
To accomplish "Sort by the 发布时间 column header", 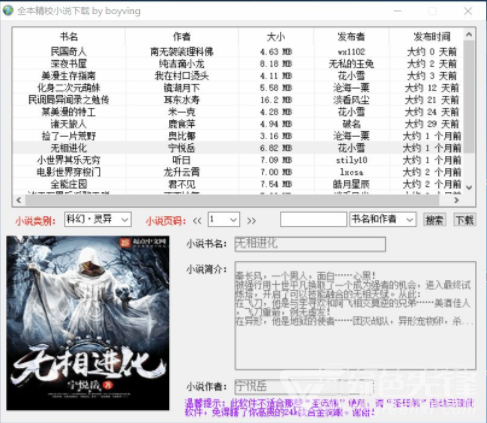I will pos(432,36).
